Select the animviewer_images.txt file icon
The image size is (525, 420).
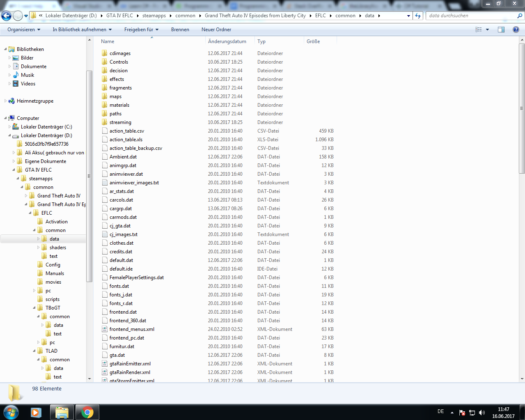105,182
